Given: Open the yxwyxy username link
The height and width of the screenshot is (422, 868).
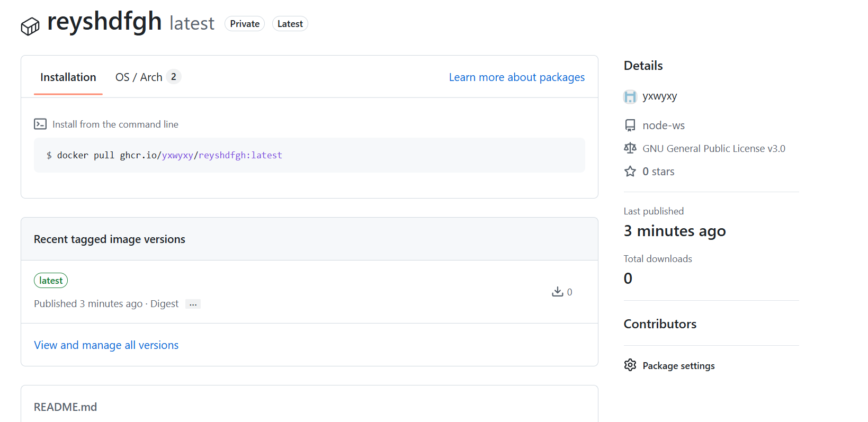Looking at the screenshot, I should pos(660,96).
